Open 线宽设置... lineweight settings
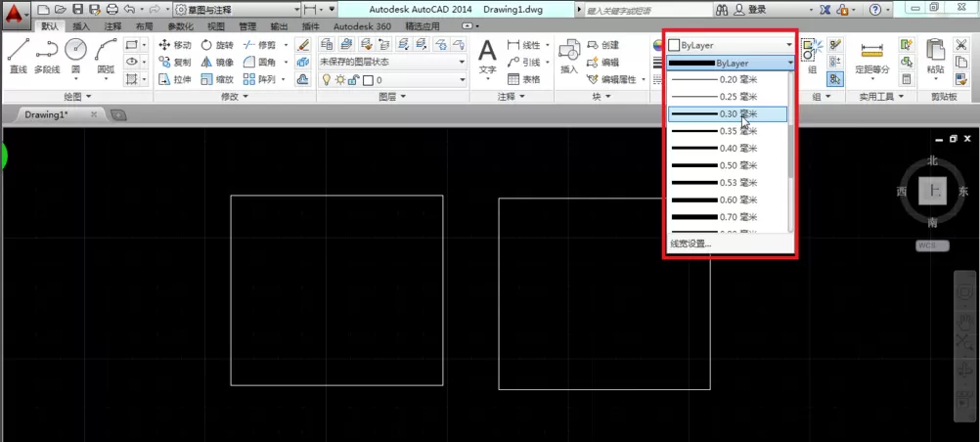The image size is (980, 442). coord(690,243)
